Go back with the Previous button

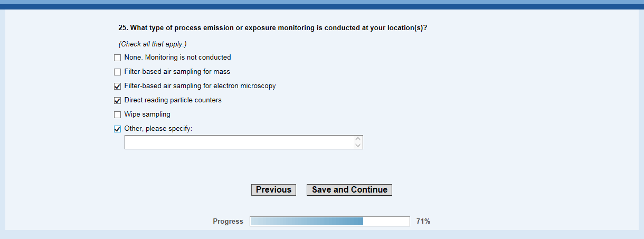point(273,190)
